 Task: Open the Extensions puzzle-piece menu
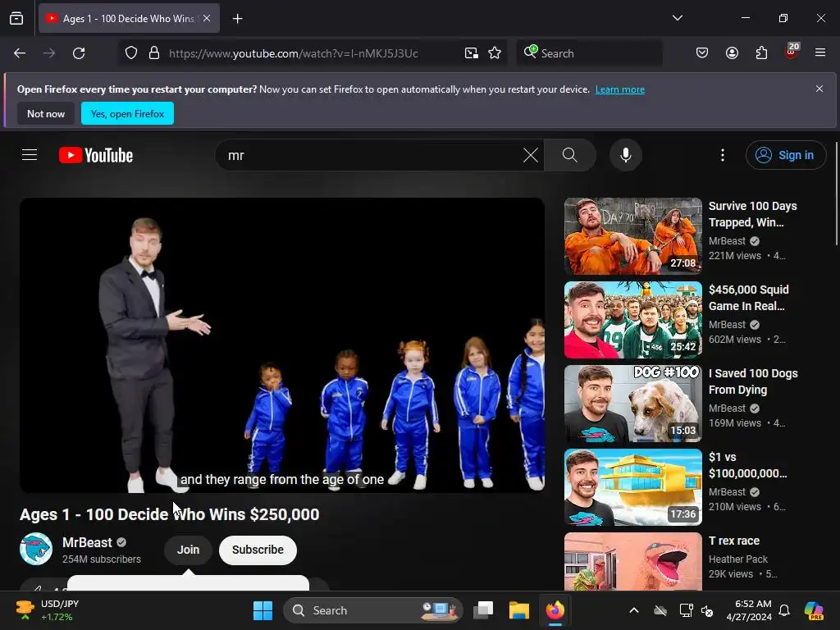(761, 53)
